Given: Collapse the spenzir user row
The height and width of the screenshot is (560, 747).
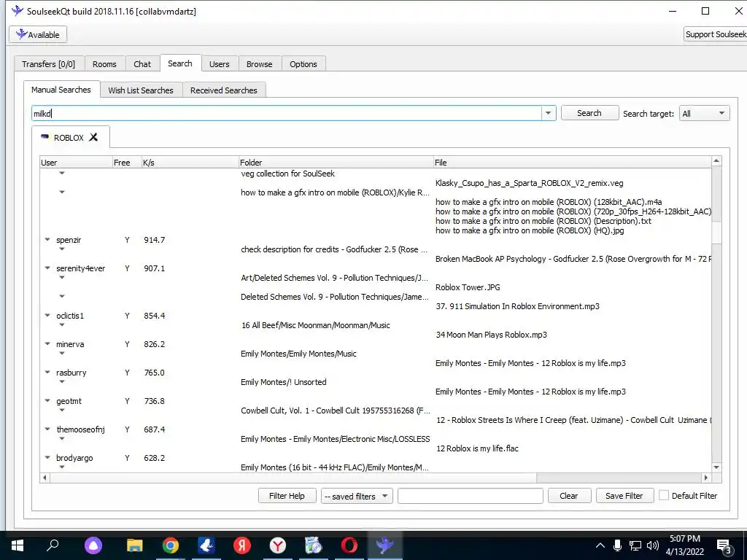Looking at the screenshot, I should [x=47, y=239].
